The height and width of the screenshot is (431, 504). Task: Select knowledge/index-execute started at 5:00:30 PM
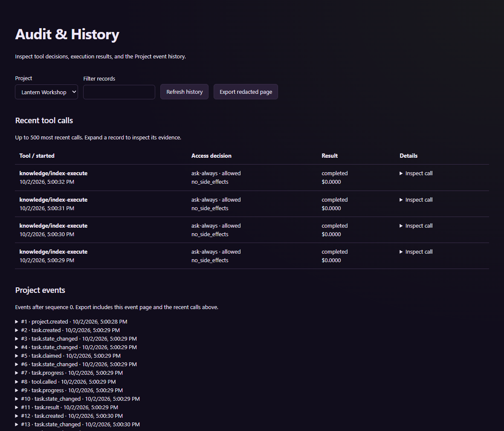(x=53, y=226)
